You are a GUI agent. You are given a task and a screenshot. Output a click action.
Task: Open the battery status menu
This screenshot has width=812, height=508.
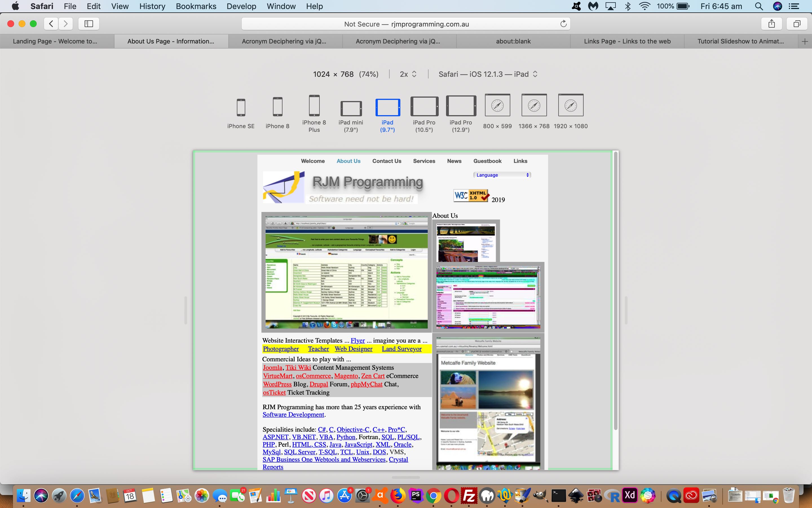[673, 6]
